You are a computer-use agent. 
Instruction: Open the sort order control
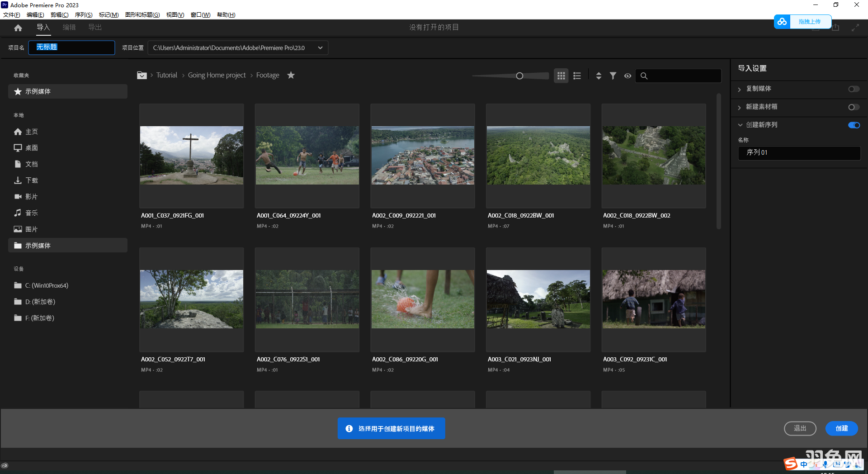click(598, 76)
